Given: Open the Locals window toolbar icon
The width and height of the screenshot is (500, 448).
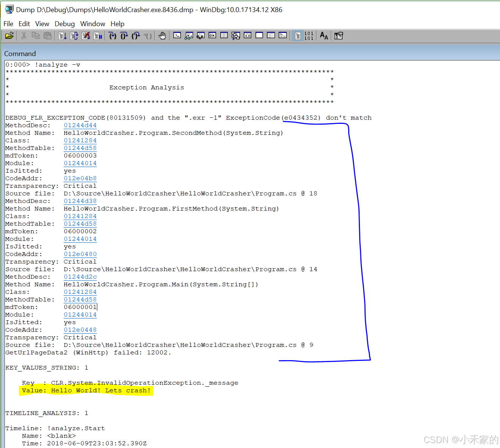Looking at the screenshot, I should click(201, 36).
